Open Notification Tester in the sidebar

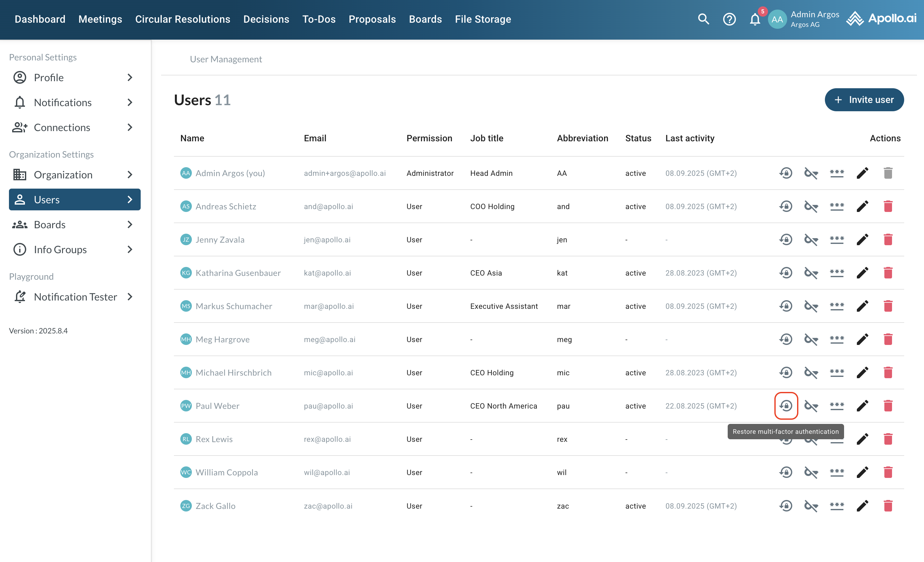click(x=75, y=297)
